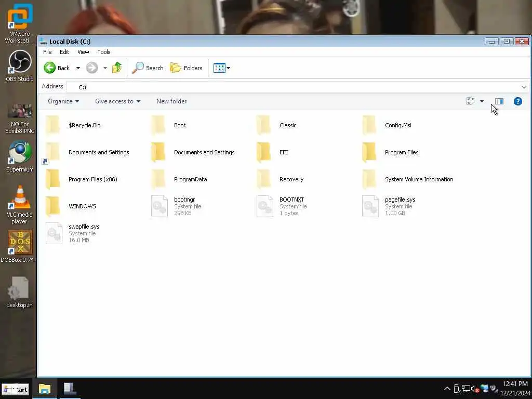This screenshot has width=532, height=399.
Task: Select the WINDOWS folder
Action: (x=71, y=206)
